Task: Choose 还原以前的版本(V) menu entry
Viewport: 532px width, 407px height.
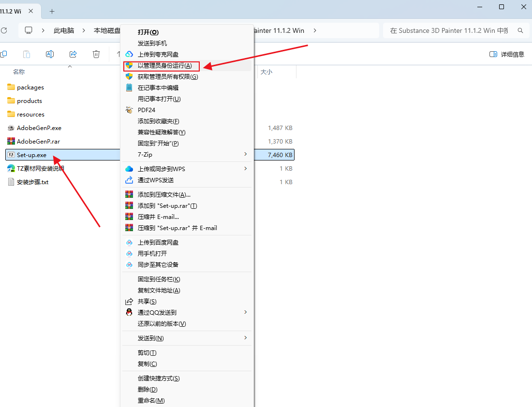Action: (187, 323)
